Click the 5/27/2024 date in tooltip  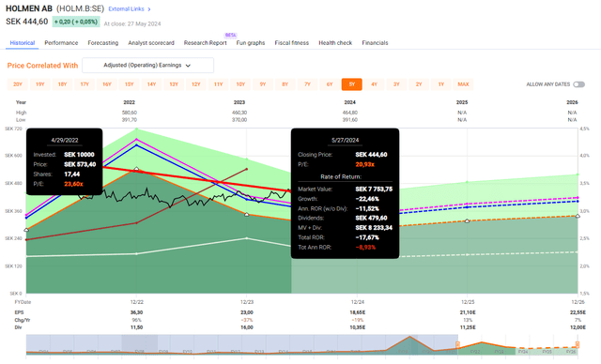click(x=345, y=140)
